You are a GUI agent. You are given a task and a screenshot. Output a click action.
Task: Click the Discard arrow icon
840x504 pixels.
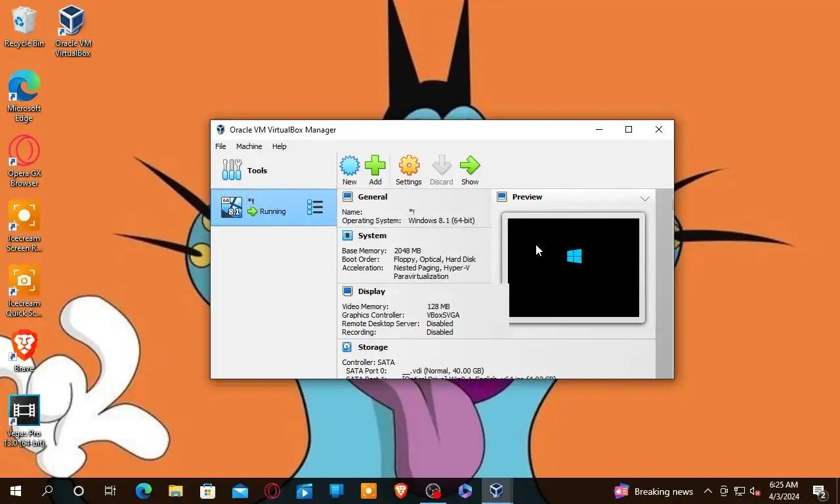click(x=441, y=165)
